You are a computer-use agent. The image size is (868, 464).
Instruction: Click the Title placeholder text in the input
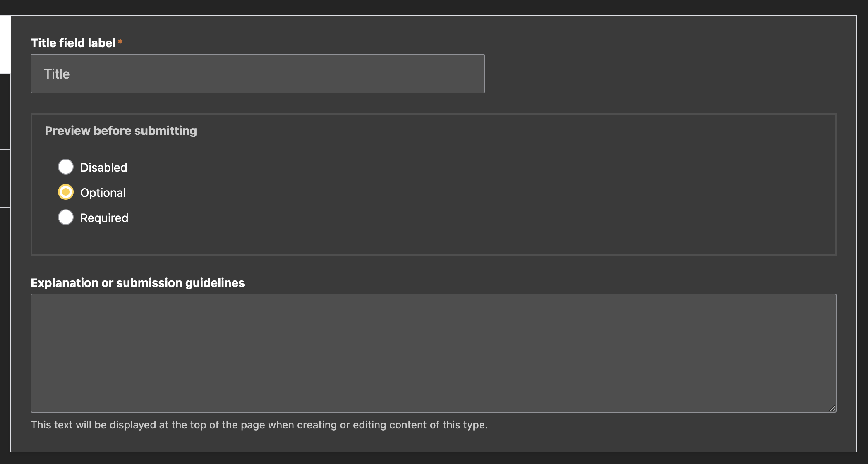click(57, 73)
